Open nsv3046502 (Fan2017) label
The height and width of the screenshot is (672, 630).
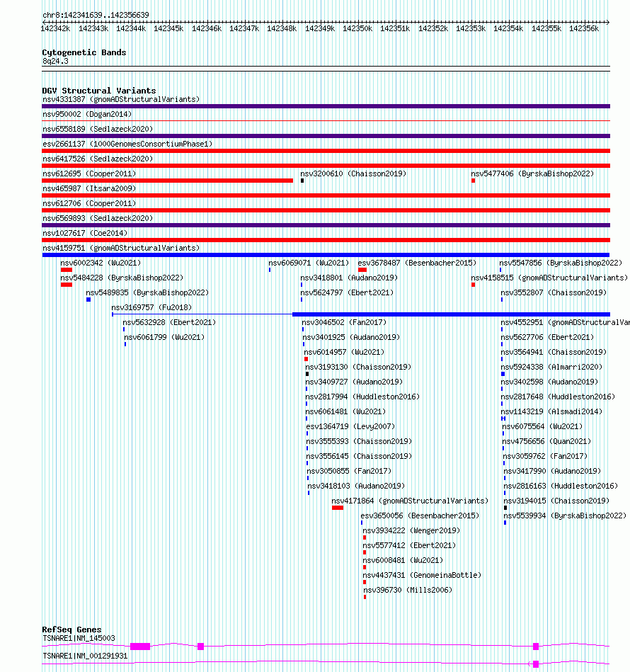pos(344,322)
